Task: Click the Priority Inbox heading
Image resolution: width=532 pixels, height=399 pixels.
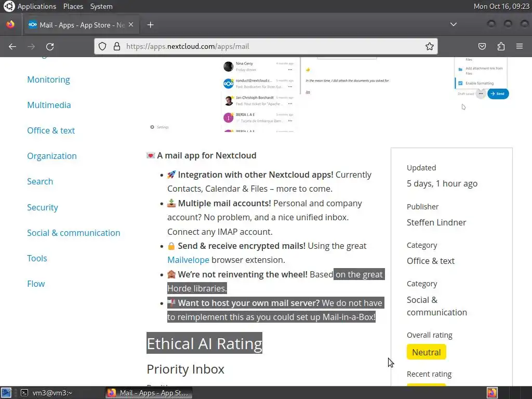Action: (185, 369)
